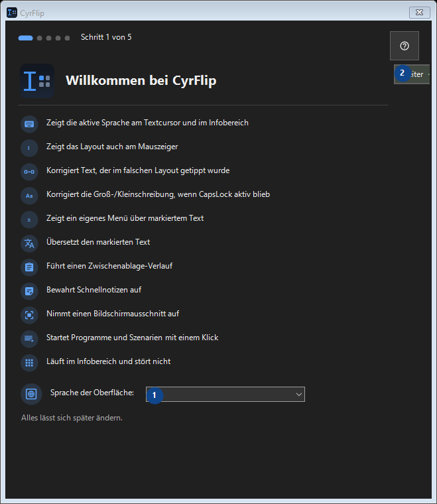The image size is (437, 504).
Task: Click the 'Willkommen bei CyrFlip' heading
Action: click(141, 80)
